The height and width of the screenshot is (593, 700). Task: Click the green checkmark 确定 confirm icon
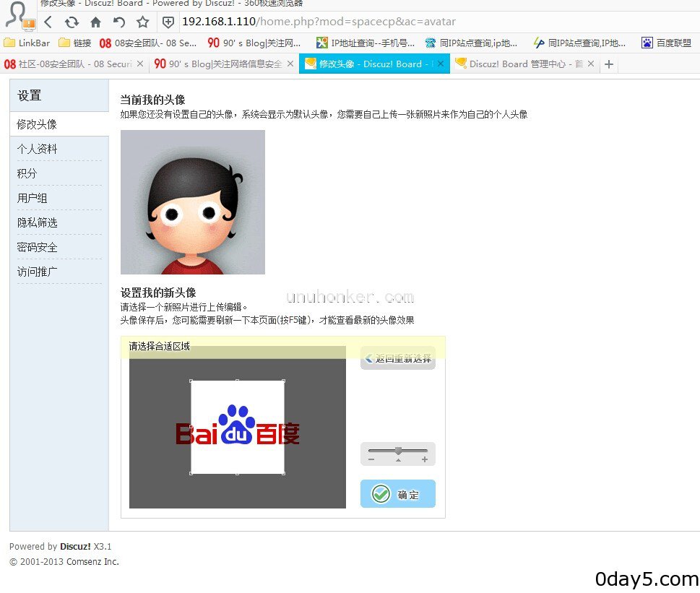pyautogui.click(x=381, y=494)
